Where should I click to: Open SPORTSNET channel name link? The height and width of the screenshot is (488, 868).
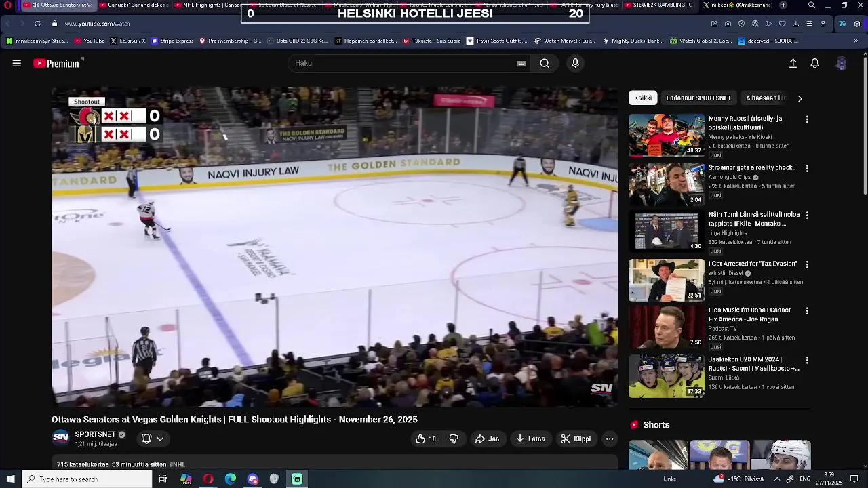coord(95,434)
